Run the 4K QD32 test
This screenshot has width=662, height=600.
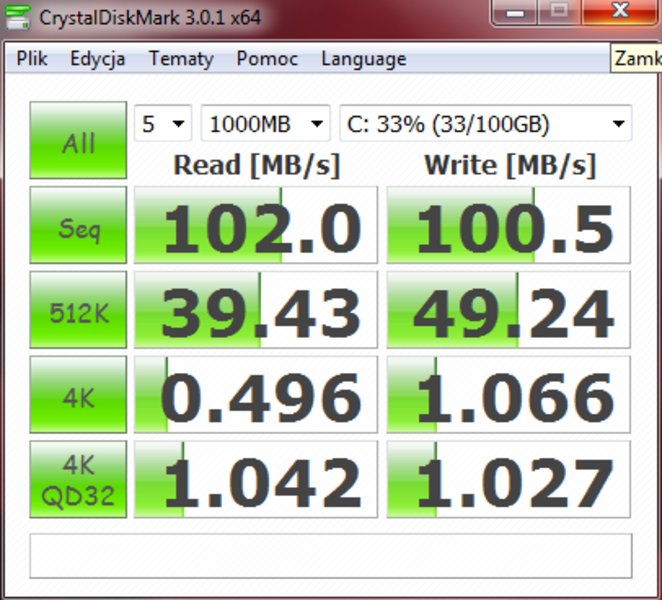tap(78, 481)
